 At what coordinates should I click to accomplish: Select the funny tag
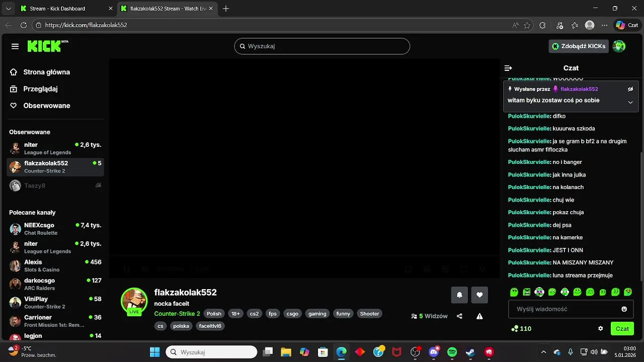343,314
